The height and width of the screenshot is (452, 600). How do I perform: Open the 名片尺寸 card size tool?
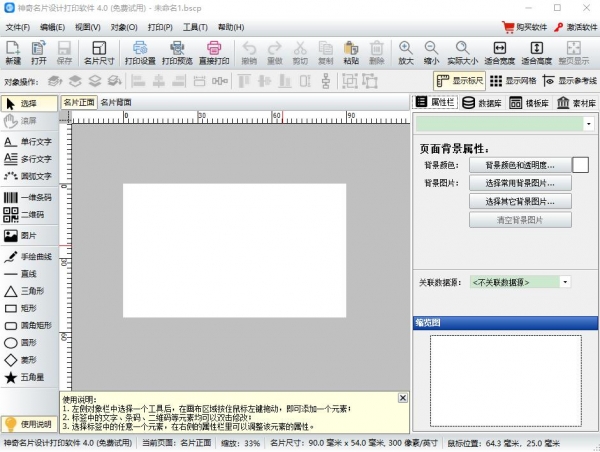99,52
